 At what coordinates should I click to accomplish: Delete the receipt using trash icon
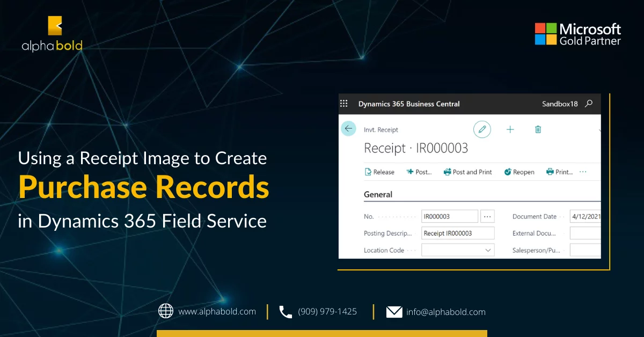[x=538, y=129]
